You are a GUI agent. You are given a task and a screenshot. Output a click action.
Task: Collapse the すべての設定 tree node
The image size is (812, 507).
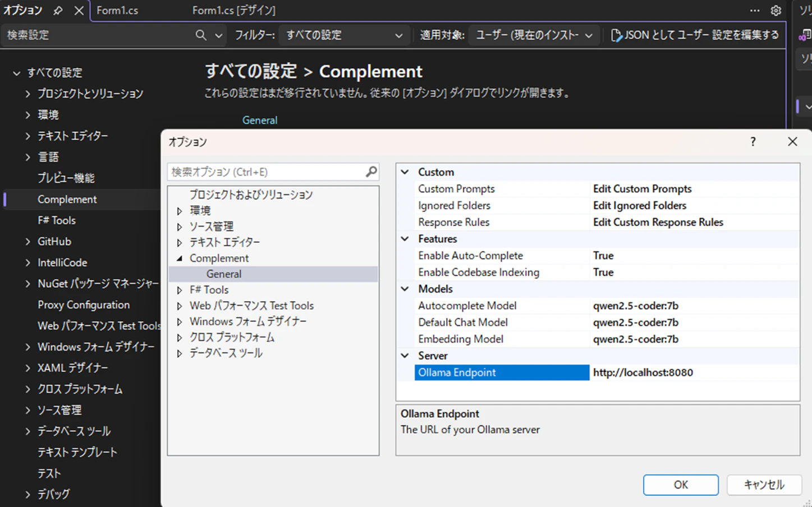tap(17, 73)
